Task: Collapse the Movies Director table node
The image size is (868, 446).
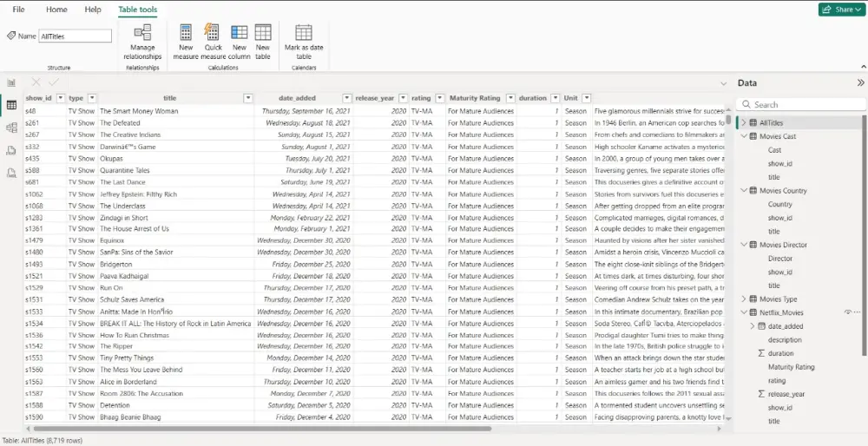Action: 744,245
